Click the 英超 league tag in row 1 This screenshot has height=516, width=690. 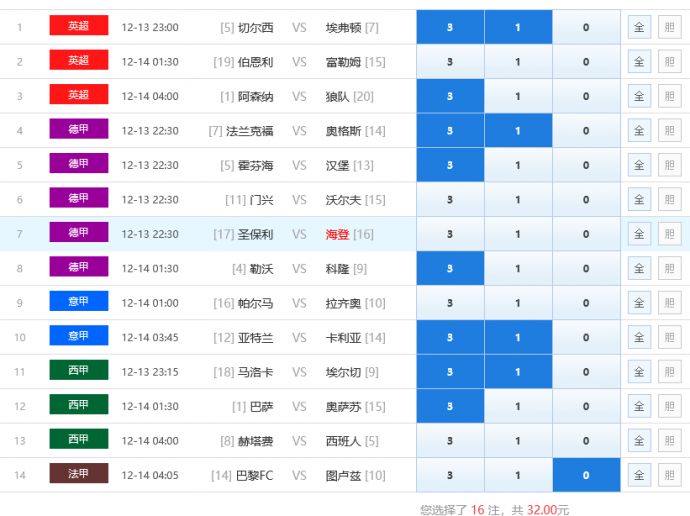(x=78, y=26)
